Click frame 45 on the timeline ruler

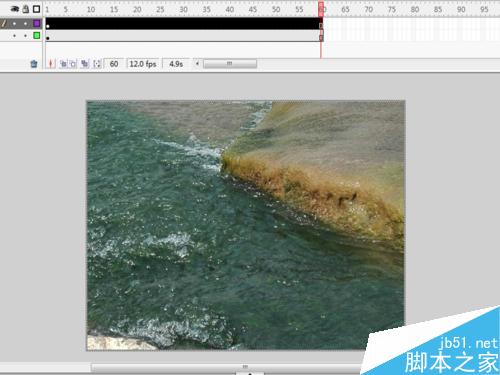[253, 10]
